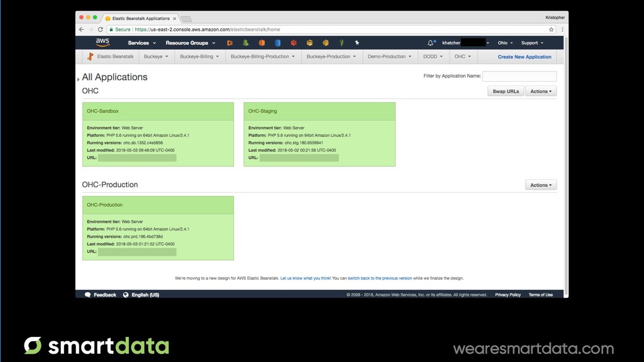This screenshot has width=644, height=362.
Task: Click the Elastic Beanstalk logo icon
Action: (90, 57)
